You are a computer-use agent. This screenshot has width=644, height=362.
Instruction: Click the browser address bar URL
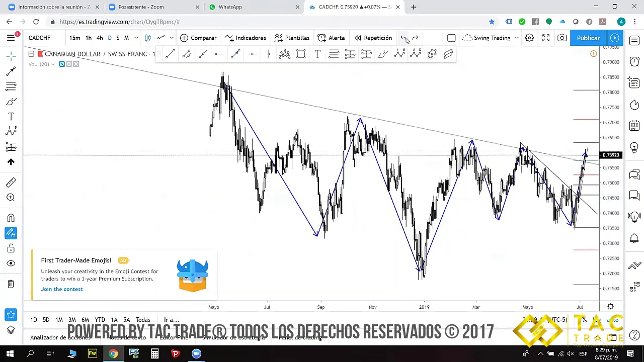[x=119, y=22]
